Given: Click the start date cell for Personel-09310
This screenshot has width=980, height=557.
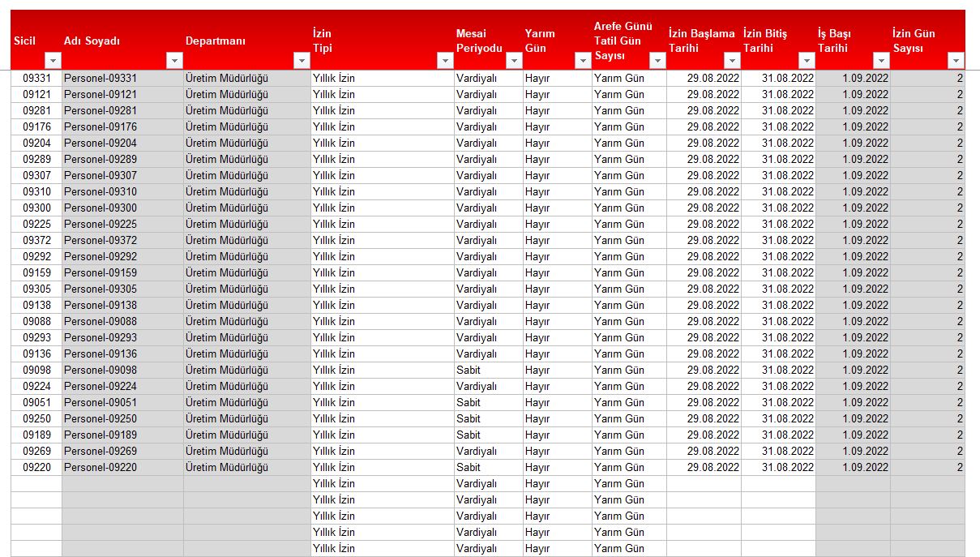Looking at the screenshot, I should point(703,192).
